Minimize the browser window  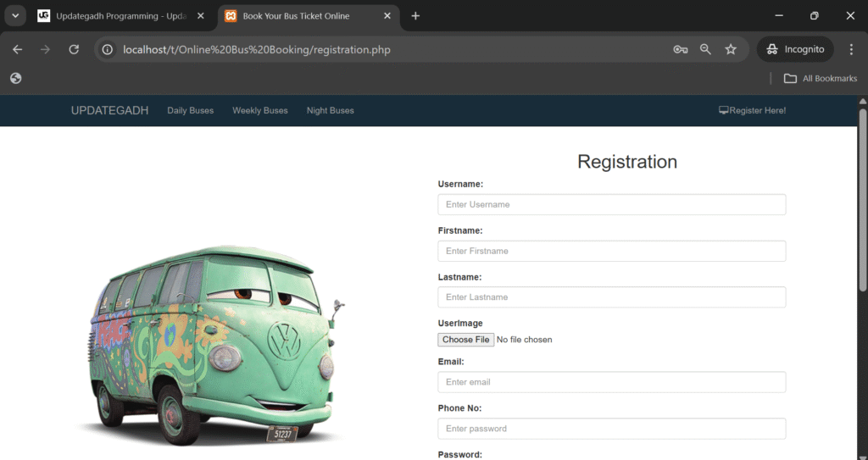pyautogui.click(x=779, y=15)
